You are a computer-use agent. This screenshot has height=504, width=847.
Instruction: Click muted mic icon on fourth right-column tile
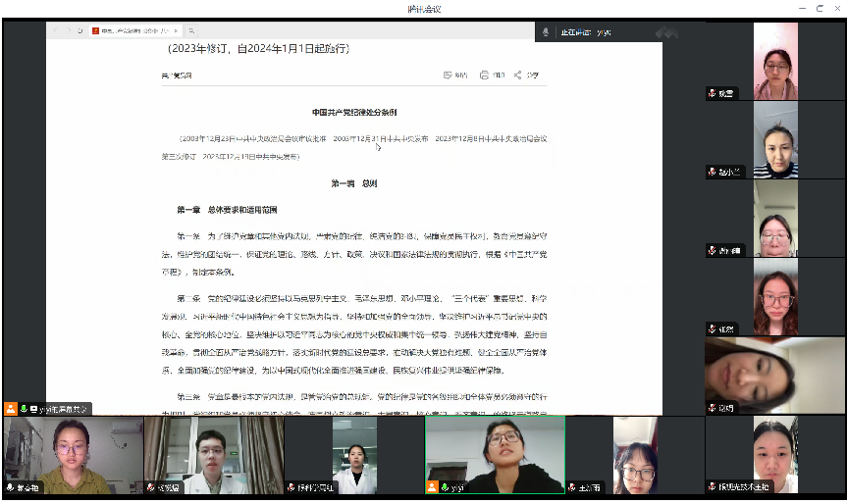click(712, 328)
